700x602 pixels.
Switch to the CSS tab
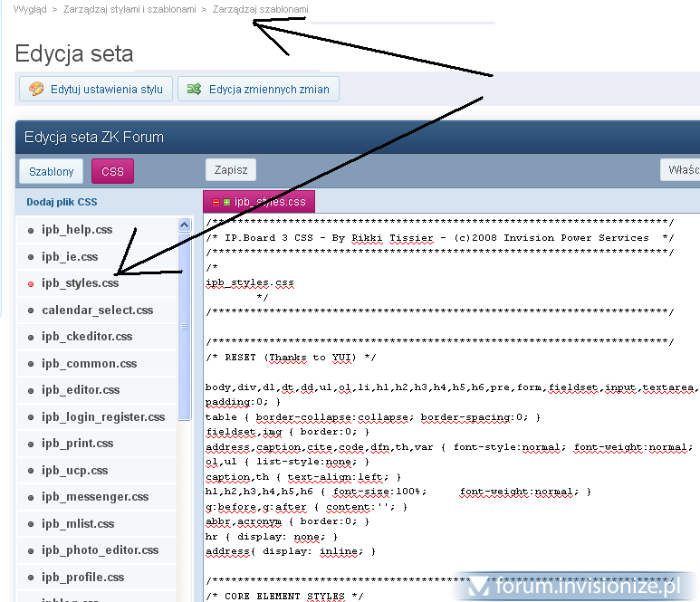coord(112,171)
